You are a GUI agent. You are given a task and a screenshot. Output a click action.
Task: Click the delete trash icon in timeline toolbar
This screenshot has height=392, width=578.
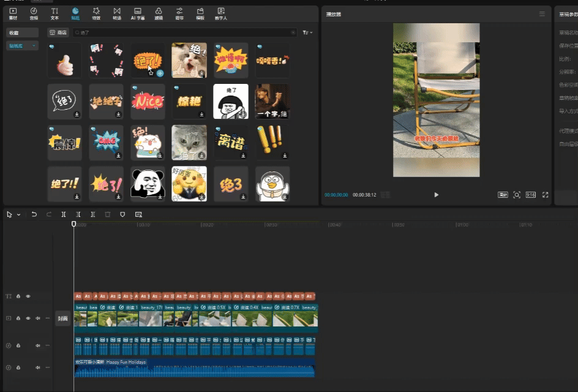coord(108,214)
